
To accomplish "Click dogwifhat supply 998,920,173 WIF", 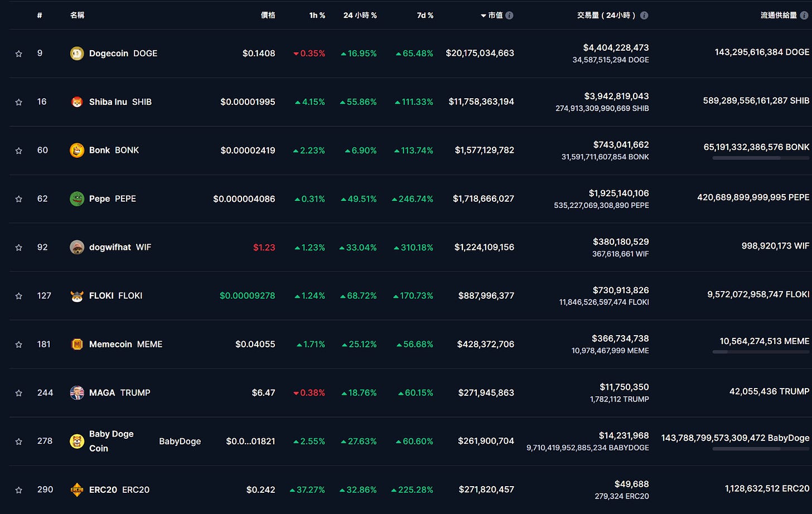I will (775, 246).
